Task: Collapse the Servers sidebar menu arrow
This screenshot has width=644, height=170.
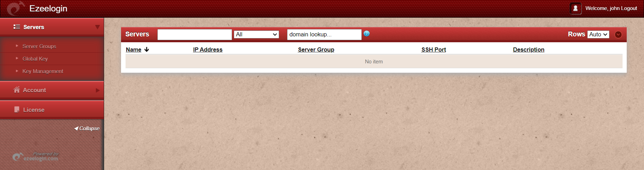Action: [97, 27]
